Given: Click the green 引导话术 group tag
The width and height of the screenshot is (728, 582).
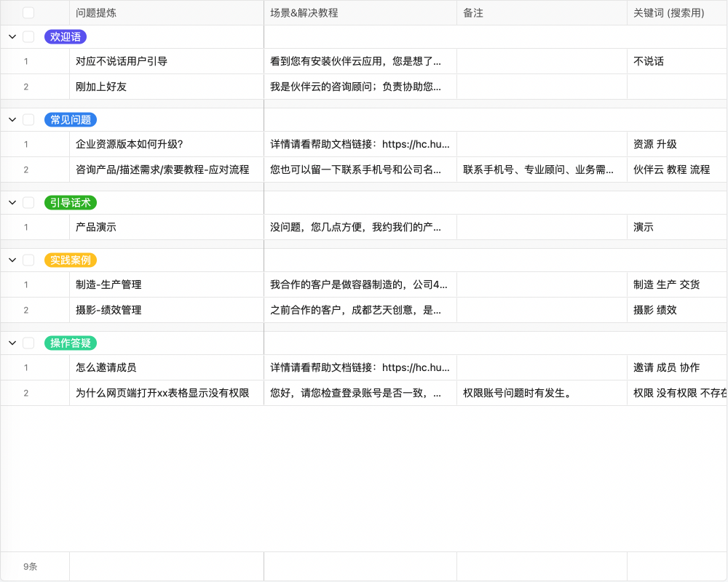Looking at the screenshot, I should [70, 202].
